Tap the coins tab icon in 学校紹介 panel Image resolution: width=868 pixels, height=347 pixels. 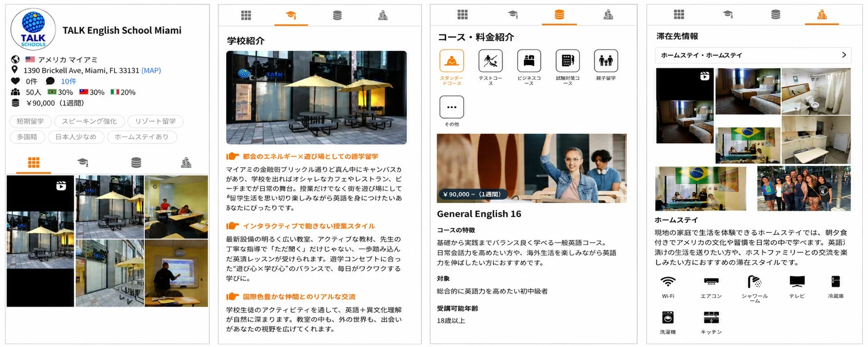[337, 16]
